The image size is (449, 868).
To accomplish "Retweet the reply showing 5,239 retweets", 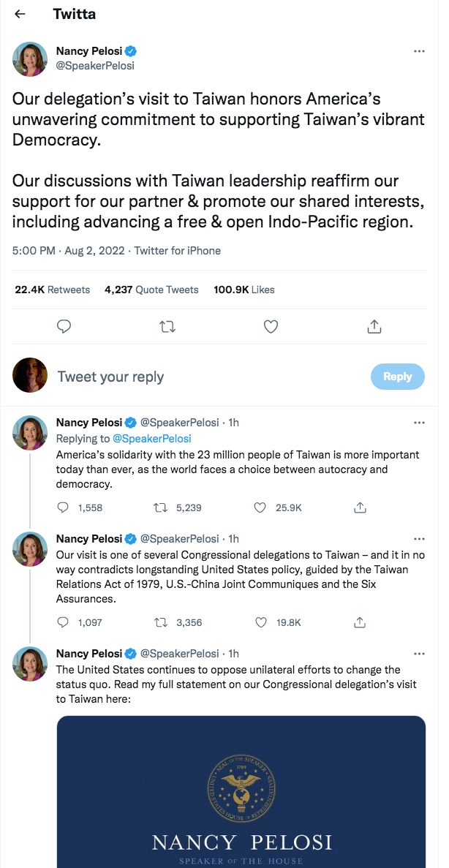I will click(161, 507).
